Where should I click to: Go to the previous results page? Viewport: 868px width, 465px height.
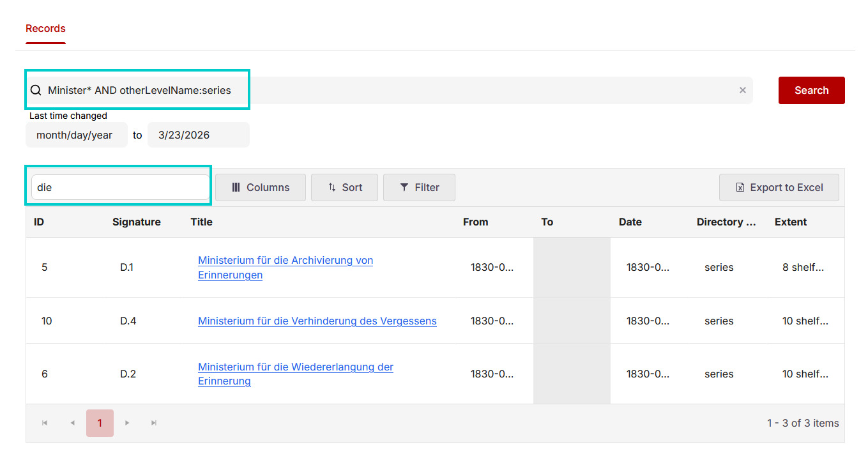(x=72, y=423)
